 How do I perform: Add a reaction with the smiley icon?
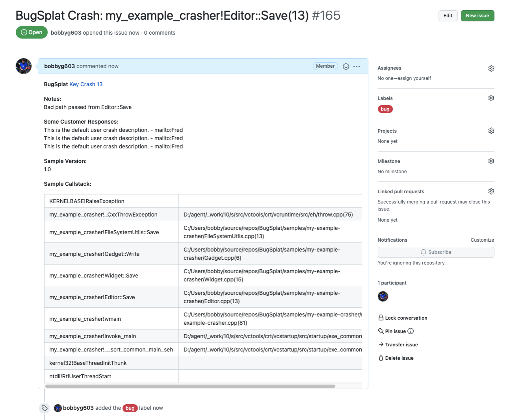pos(346,67)
